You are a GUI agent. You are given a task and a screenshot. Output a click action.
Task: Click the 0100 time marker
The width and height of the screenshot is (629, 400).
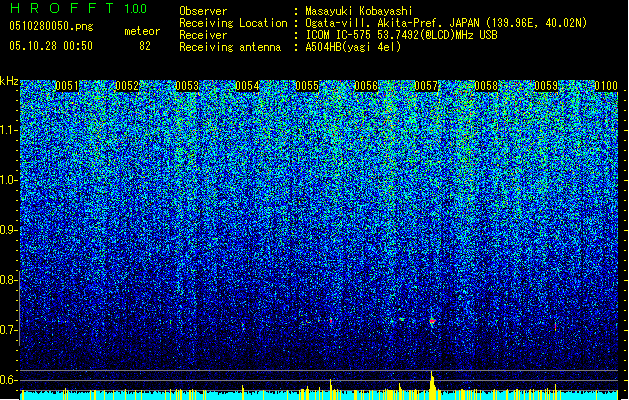click(606, 86)
